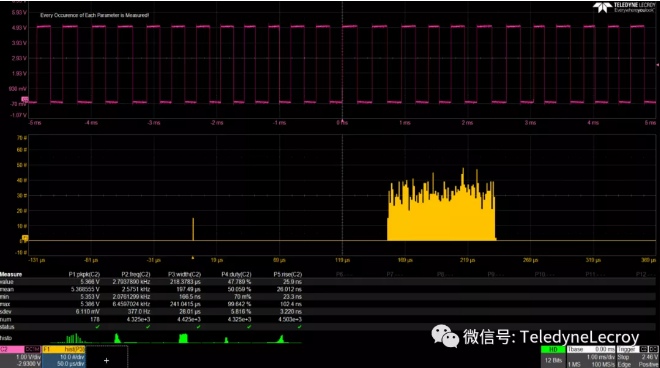Click the pink C2 ground level marker
The height and width of the screenshot is (368, 660).
tap(25, 99)
